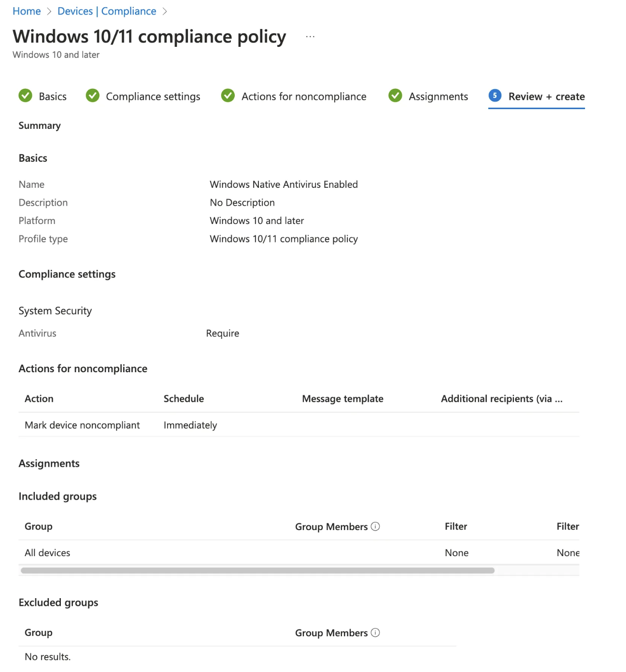Click the Platform value Windows 10 and later
The width and height of the screenshot is (626, 672).
(x=256, y=221)
